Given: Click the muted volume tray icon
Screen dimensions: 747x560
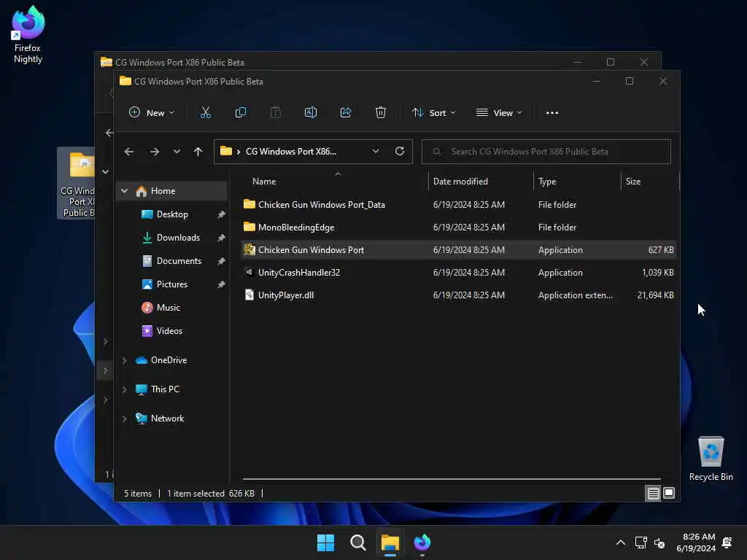Looking at the screenshot, I should (659, 542).
